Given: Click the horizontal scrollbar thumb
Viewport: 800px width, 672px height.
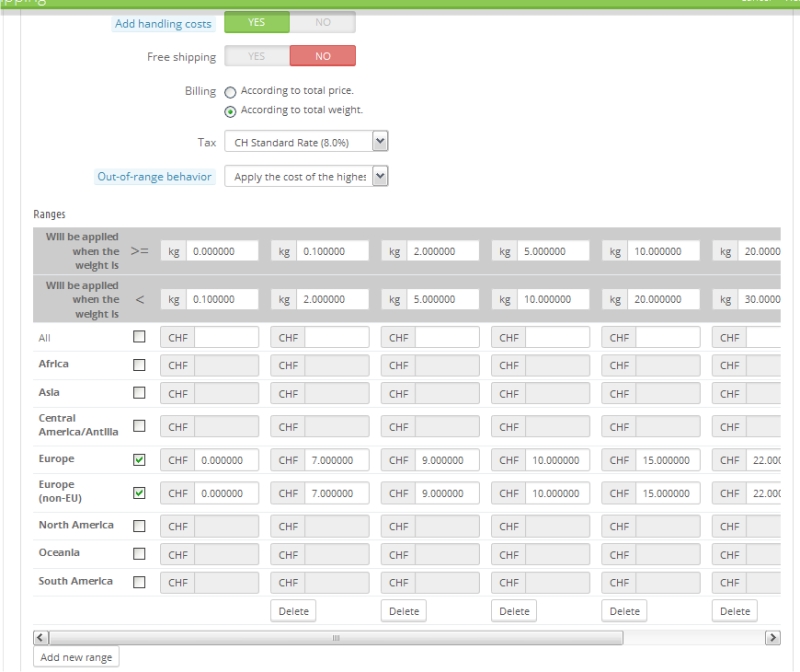Looking at the screenshot, I should pos(336,637).
